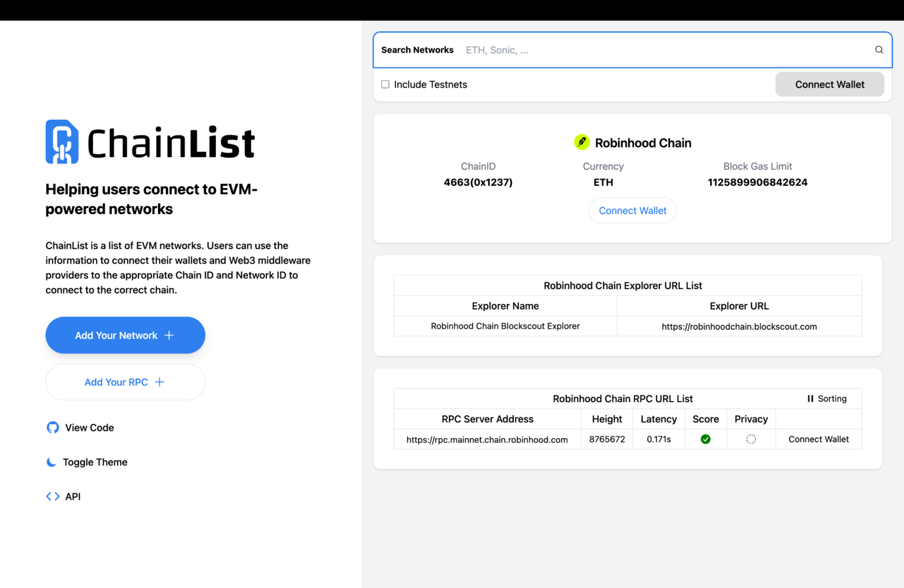Image resolution: width=904 pixels, height=588 pixels.
Task: Click the plus icon in Add Your Network
Action: tap(169, 335)
